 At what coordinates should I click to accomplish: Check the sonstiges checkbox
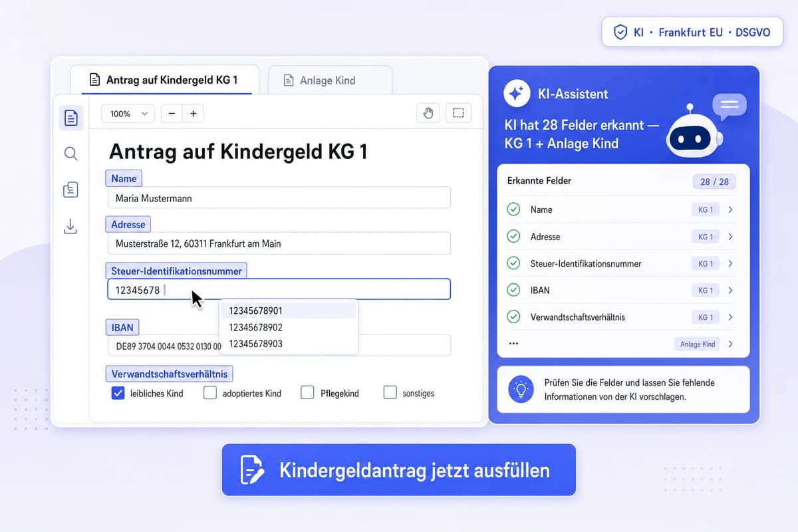(x=390, y=393)
